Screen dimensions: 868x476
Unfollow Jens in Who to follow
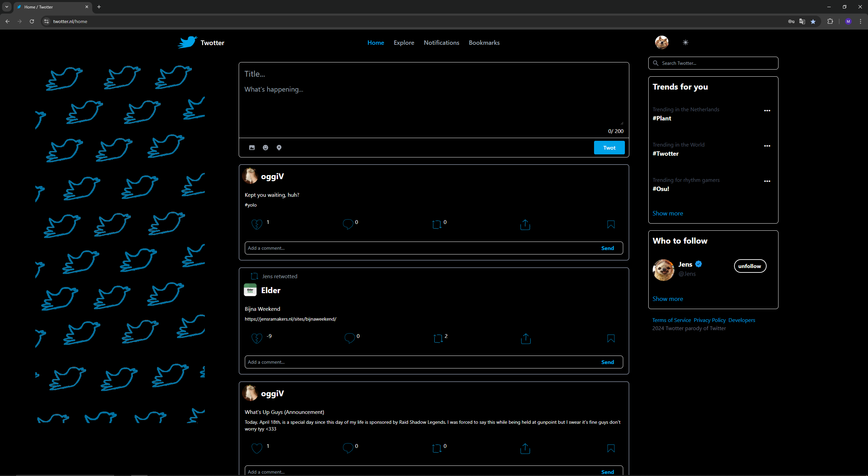click(750, 266)
